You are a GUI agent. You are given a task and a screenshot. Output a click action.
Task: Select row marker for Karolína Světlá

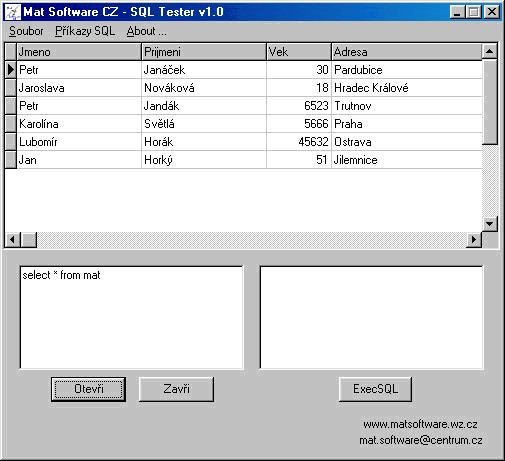11,124
